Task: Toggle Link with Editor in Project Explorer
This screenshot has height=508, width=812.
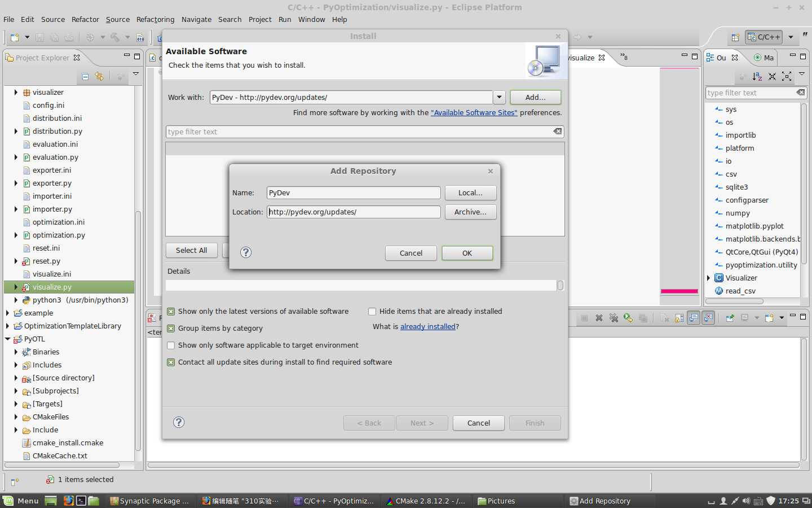Action: [x=99, y=76]
